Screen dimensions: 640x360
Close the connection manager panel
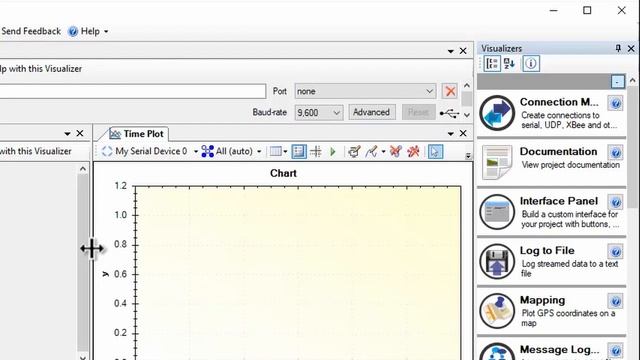click(x=463, y=51)
